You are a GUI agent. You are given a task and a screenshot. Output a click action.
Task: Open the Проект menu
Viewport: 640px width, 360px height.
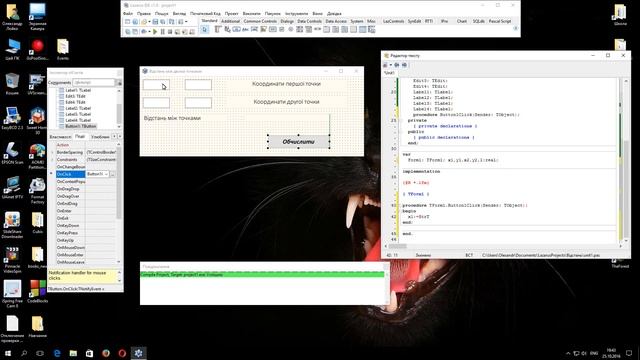click(231, 13)
